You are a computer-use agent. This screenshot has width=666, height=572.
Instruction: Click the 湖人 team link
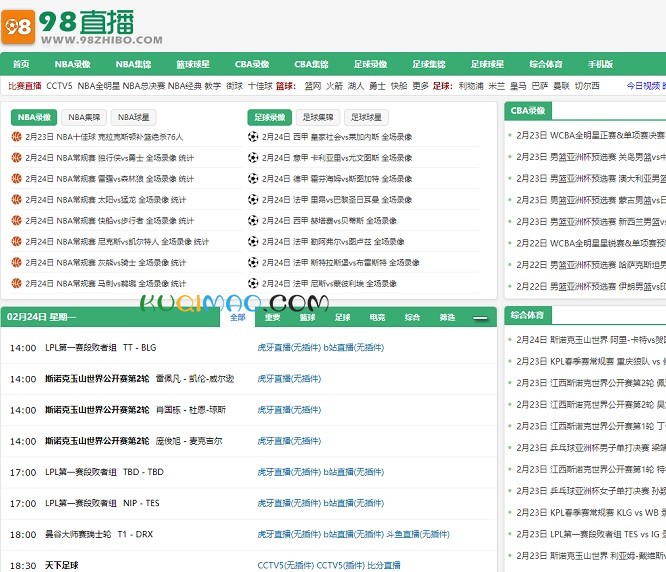(356, 86)
